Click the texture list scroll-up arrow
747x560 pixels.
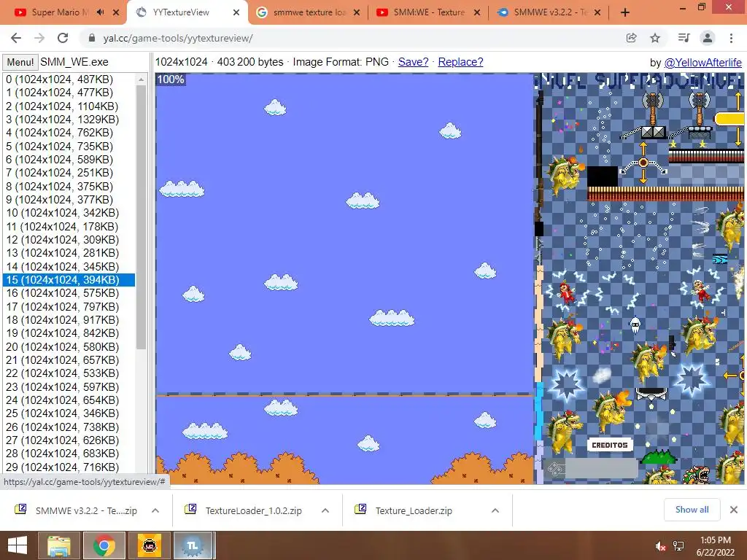(141, 79)
